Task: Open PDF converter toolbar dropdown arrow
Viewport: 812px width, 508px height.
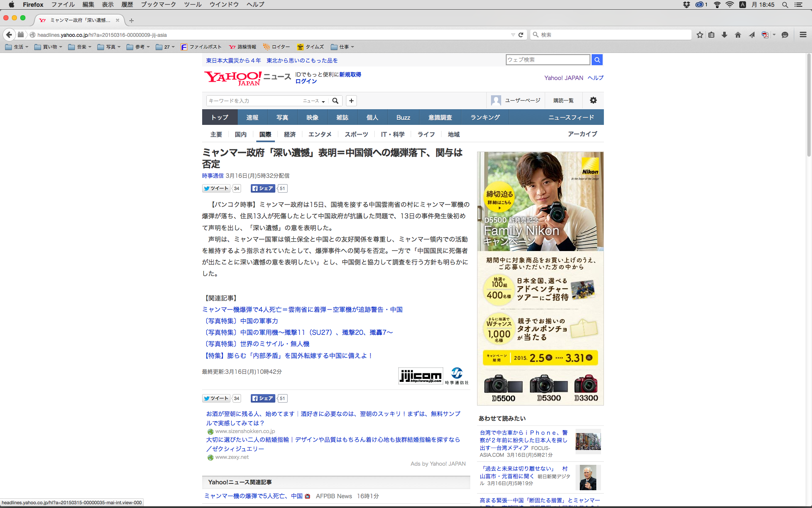Action: (774, 35)
